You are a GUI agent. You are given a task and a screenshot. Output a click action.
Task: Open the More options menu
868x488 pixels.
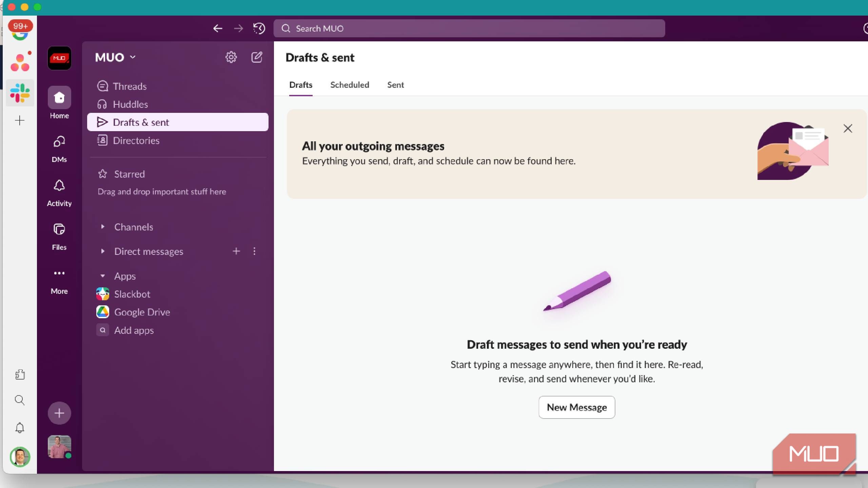coord(59,281)
